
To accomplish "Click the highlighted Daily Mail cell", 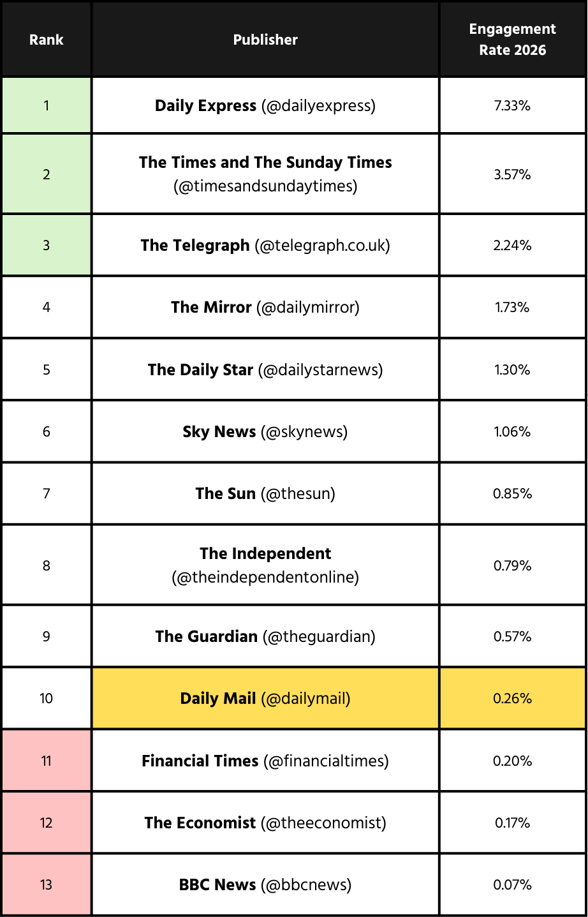I will point(265,698).
